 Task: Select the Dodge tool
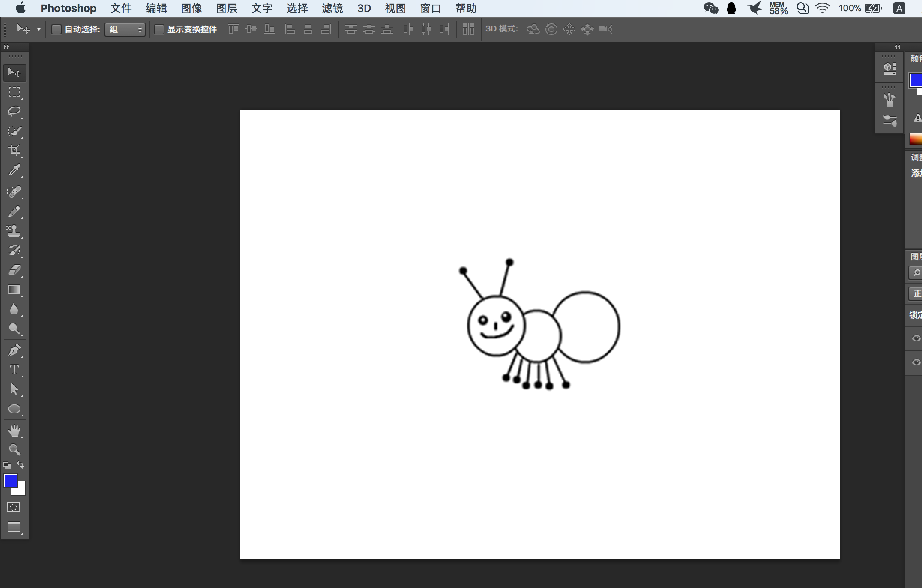click(x=15, y=329)
